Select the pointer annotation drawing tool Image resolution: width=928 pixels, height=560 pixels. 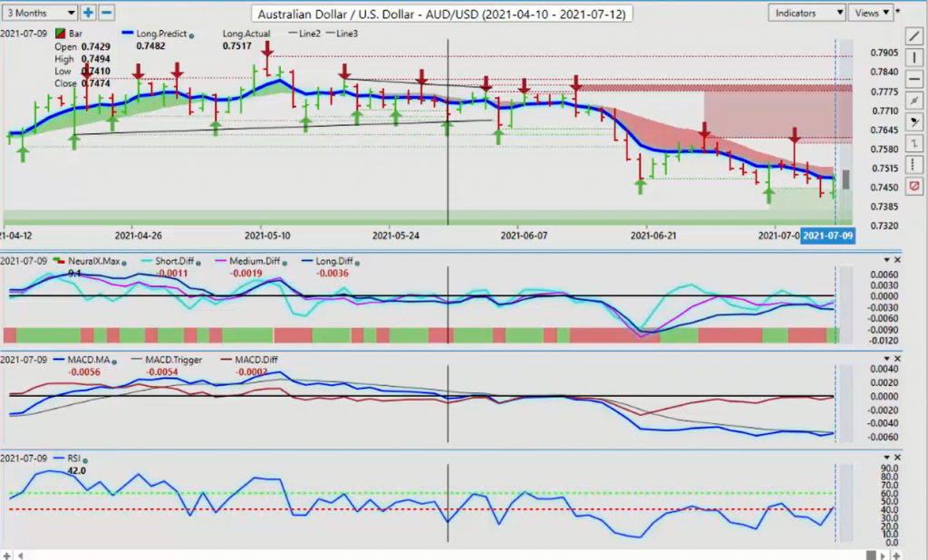click(x=913, y=122)
